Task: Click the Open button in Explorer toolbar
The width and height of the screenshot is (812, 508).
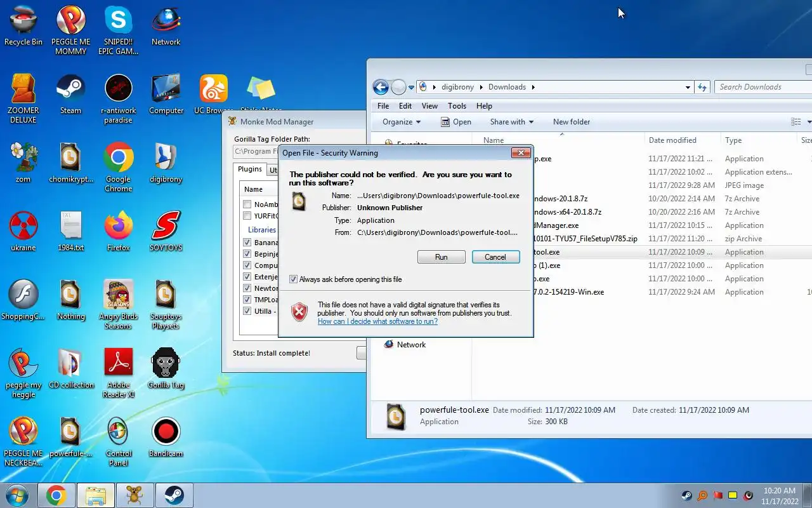Action: pos(455,122)
